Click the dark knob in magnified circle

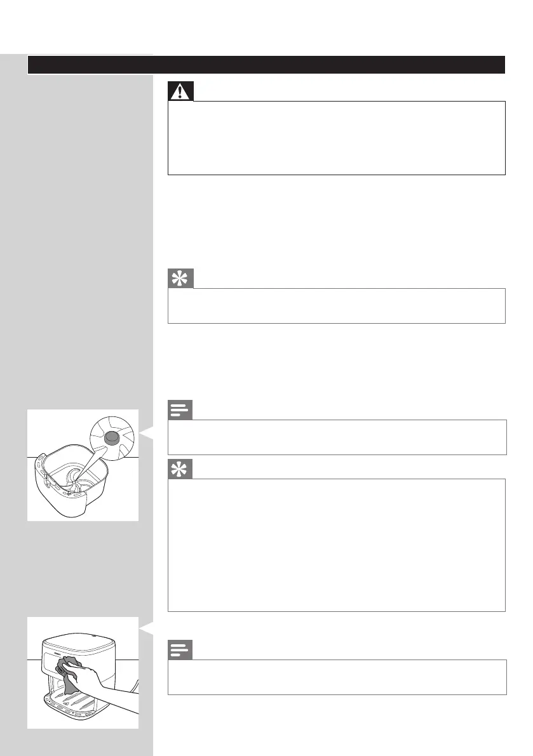pyautogui.click(x=112, y=437)
